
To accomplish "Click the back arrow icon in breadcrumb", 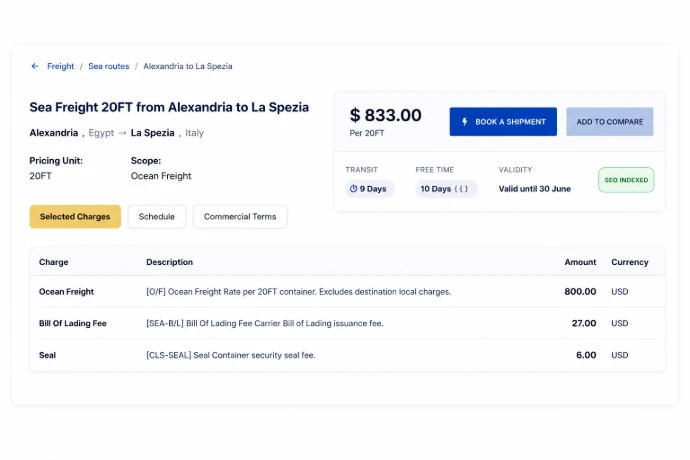I will click(x=35, y=66).
